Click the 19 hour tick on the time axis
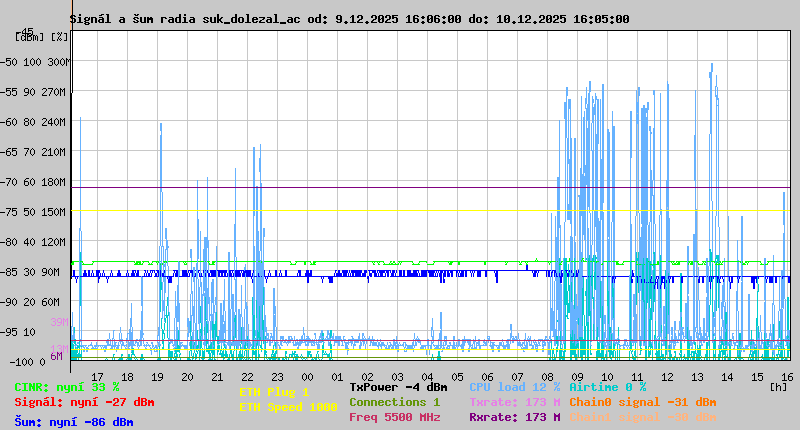This screenshot has width=800, height=430. [158, 376]
